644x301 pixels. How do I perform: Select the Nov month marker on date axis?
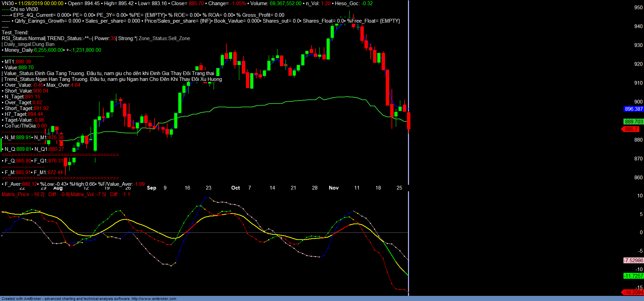pos(333,188)
